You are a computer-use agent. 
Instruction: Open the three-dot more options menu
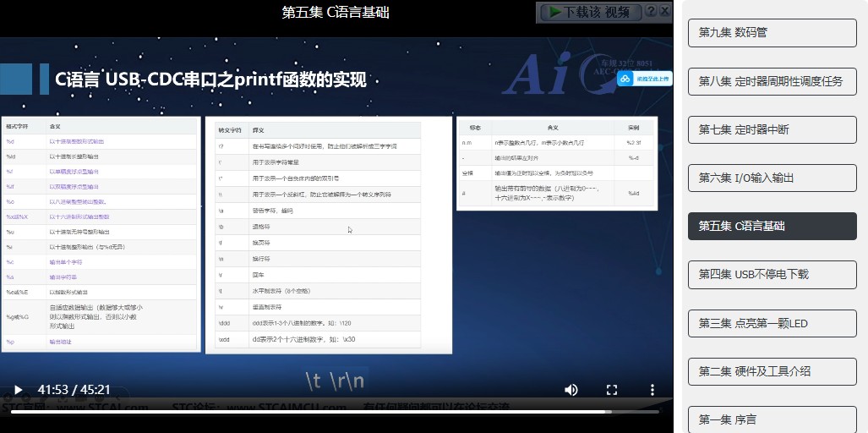click(x=652, y=390)
